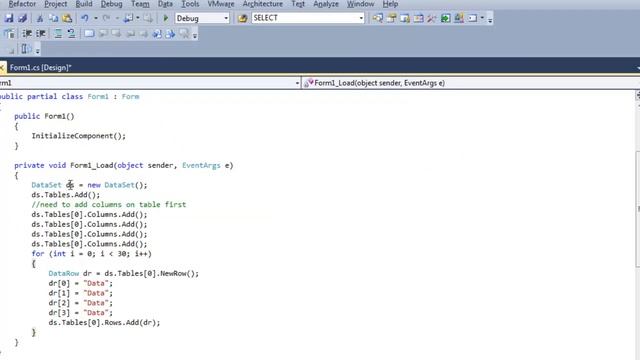Image resolution: width=640 pixels, height=360 pixels.
Task: Click the editor vertical scrollbar thumb
Action: coord(638,209)
